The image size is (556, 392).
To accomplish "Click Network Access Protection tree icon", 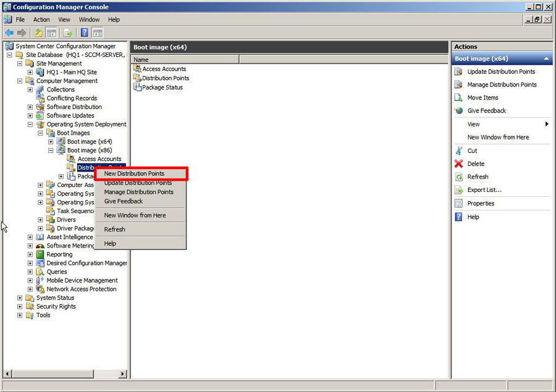I will coord(40,289).
